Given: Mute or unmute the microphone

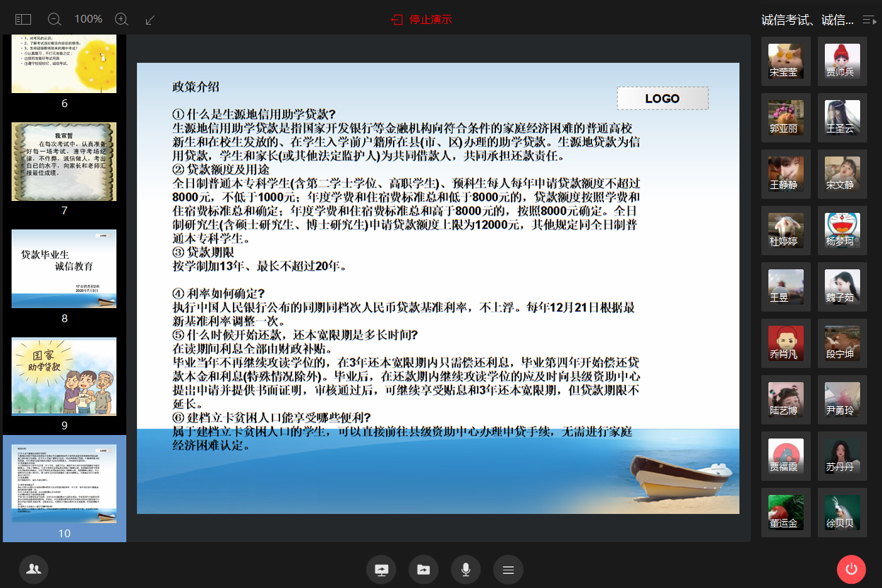Looking at the screenshot, I should tap(466, 570).
